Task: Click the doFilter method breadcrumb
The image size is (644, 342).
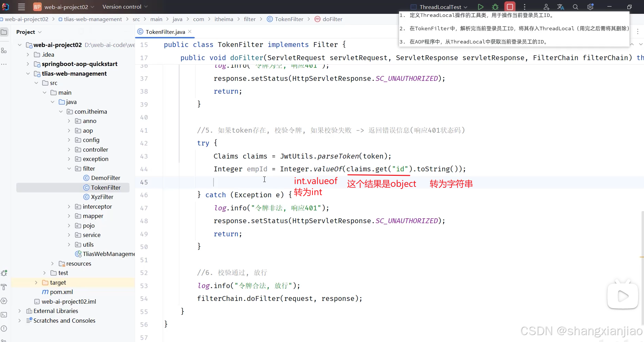Action: [x=329, y=19]
